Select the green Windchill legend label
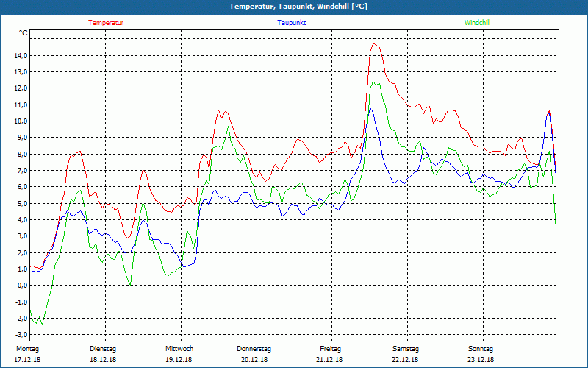Image resolution: width=588 pixels, height=368 pixels. (x=477, y=23)
